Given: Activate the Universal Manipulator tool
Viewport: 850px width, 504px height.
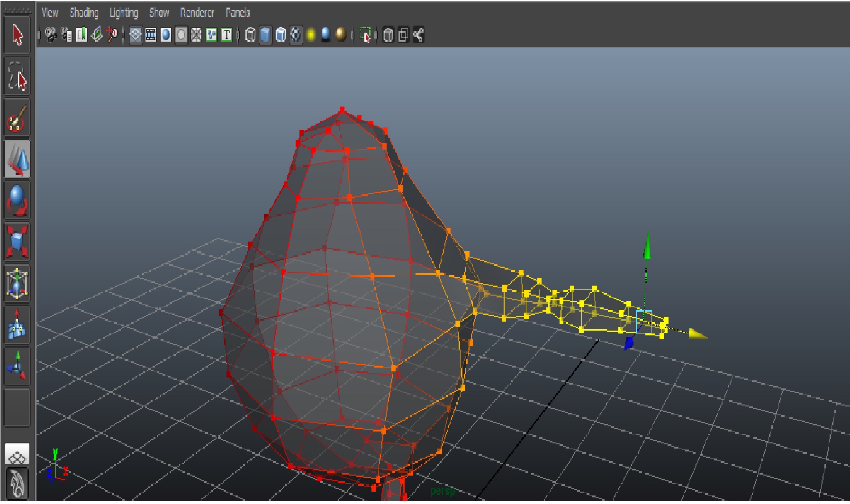Looking at the screenshot, I should pos(18,284).
